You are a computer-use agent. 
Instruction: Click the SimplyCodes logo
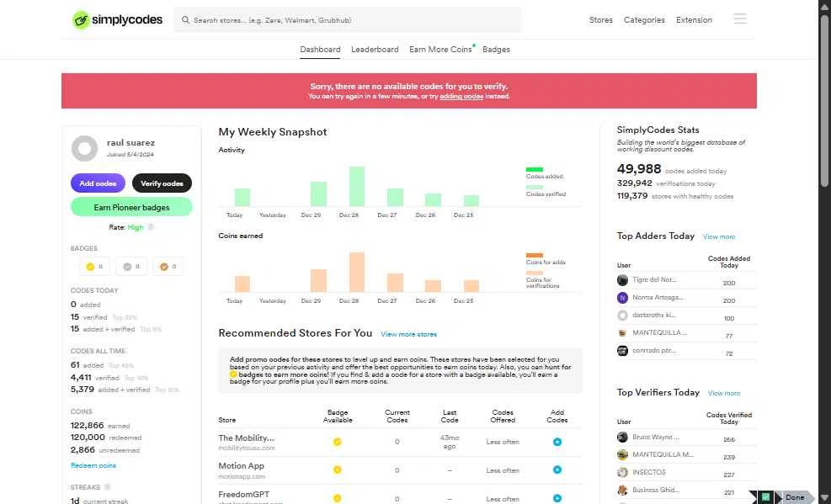click(118, 20)
